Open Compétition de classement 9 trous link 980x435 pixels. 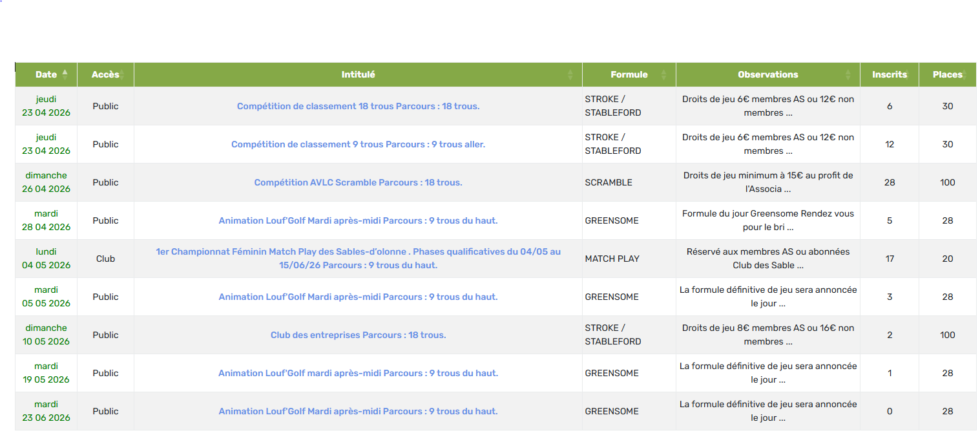pyautogui.click(x=358, y=144)
